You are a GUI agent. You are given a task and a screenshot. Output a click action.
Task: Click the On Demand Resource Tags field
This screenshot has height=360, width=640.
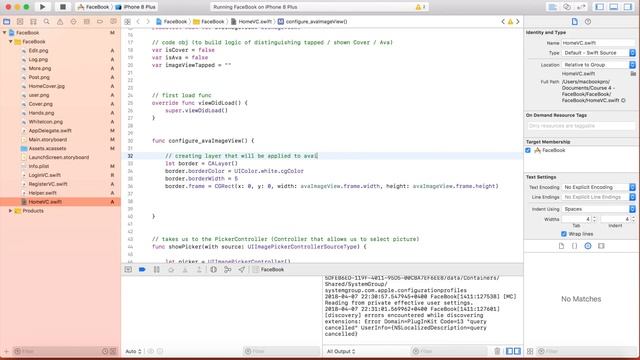(580, 126)
